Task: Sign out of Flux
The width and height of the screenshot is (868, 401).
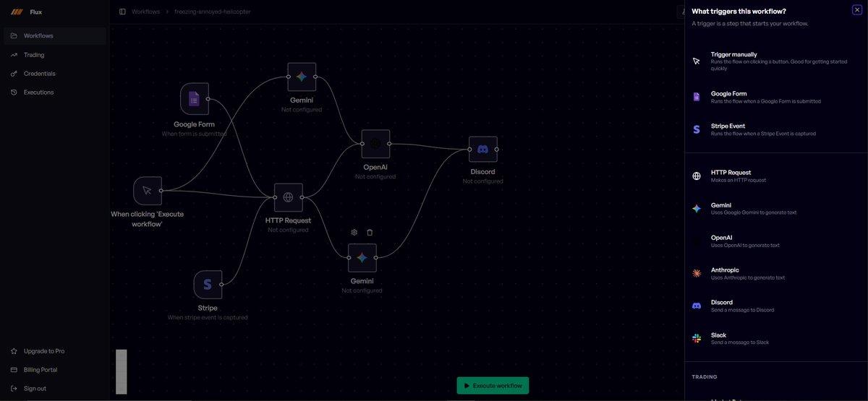Action: (55, 389)
